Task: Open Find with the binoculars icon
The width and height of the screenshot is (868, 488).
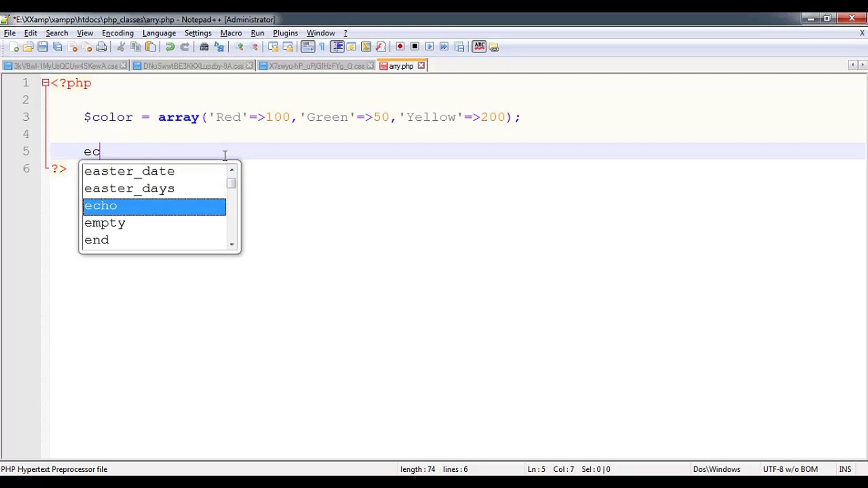Action: click(x=204, y=47)
